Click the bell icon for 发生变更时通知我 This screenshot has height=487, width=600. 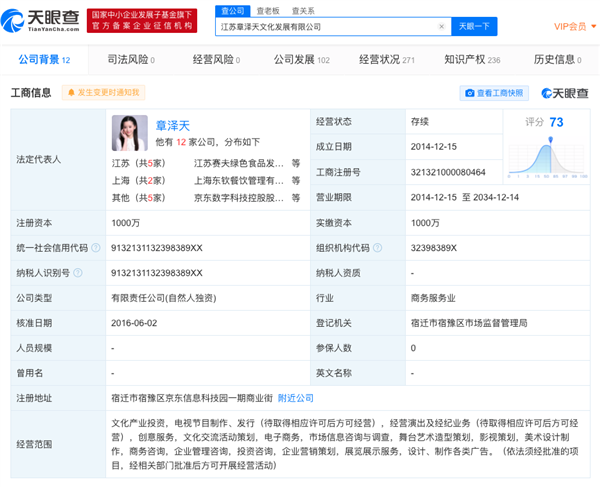point(71,93)
